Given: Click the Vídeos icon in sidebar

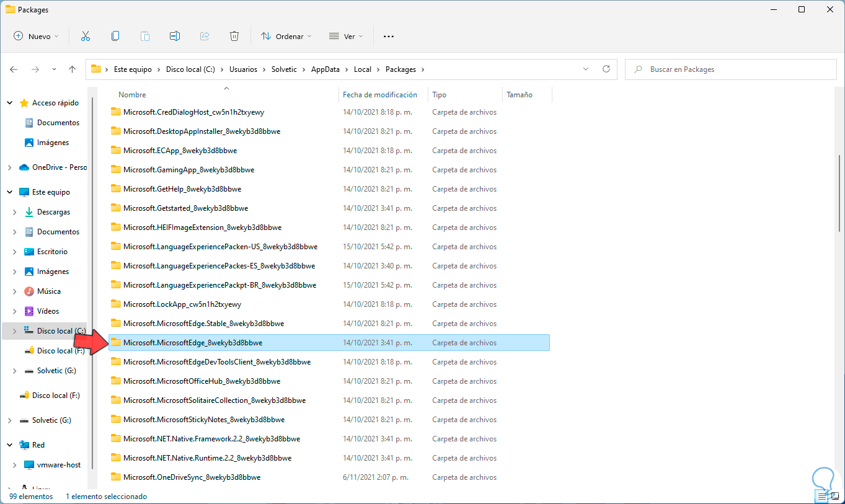Looking at the screenshot, I should coord(29,311).
